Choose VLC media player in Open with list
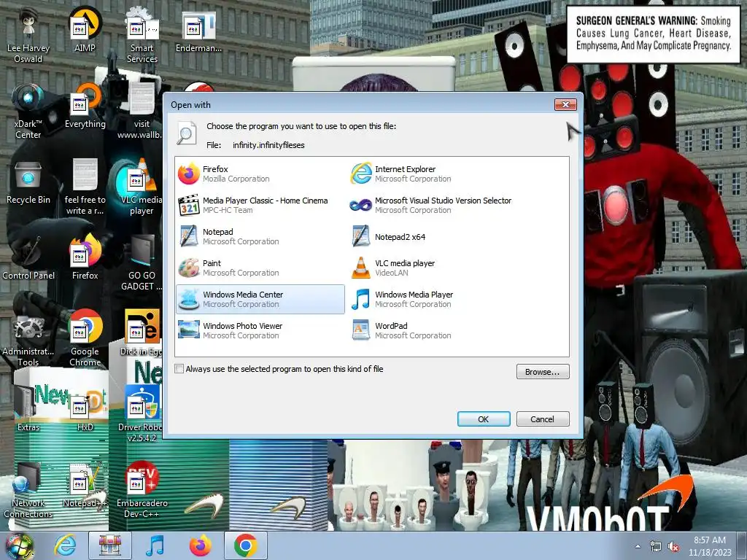Image resolution: width=747 pixels, height=560 pixels. click(x=432, y=268)
